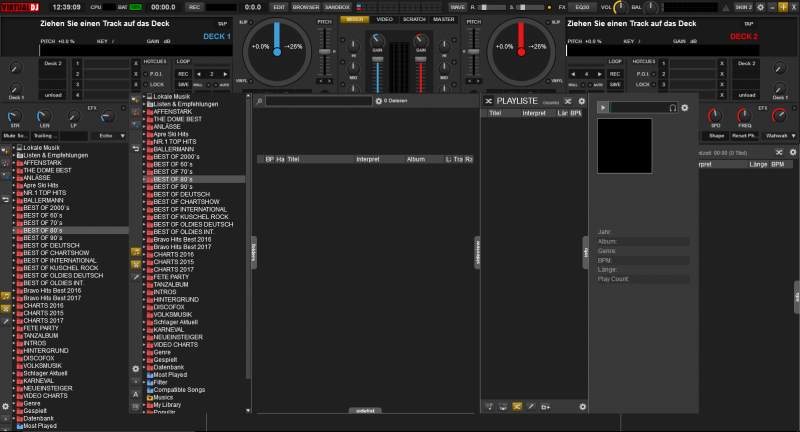Click shuffle icon right of PLAYLISTE Gesamte
This screenshot has width=800, height=432.
[568, 101]
